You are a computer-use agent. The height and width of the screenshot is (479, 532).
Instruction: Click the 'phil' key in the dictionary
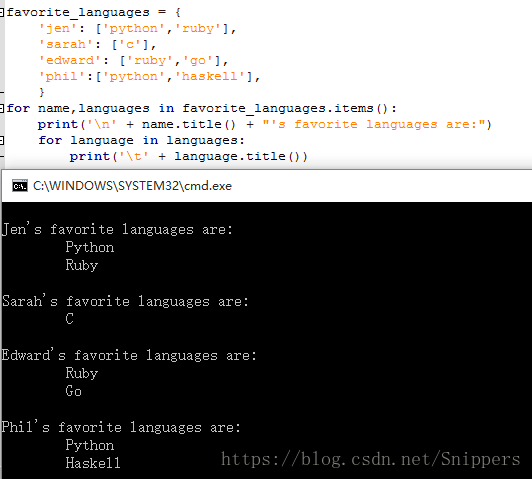[x=62, y=76]
